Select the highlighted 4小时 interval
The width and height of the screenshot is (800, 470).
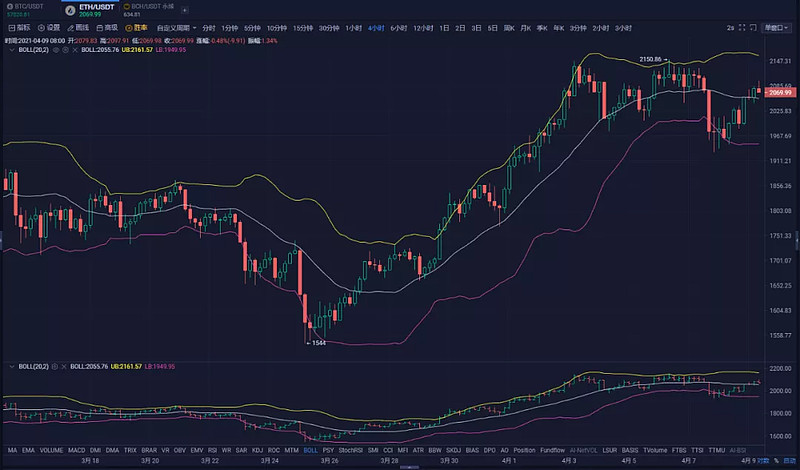click(376, 28)
